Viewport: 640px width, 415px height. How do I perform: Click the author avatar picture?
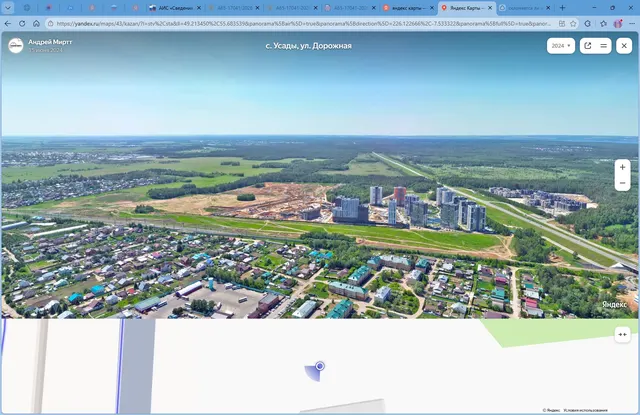[x=16, y=45]
